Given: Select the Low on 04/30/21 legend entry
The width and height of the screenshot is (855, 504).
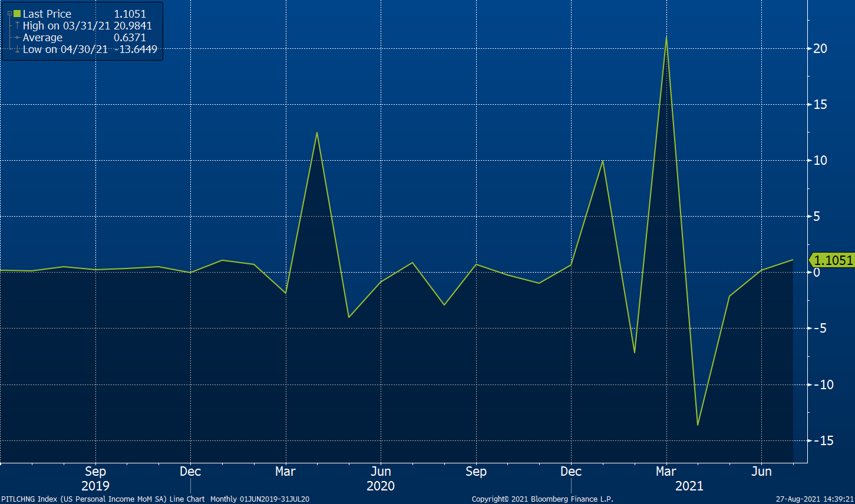Looking at the screenshot, I should point(65,49).
